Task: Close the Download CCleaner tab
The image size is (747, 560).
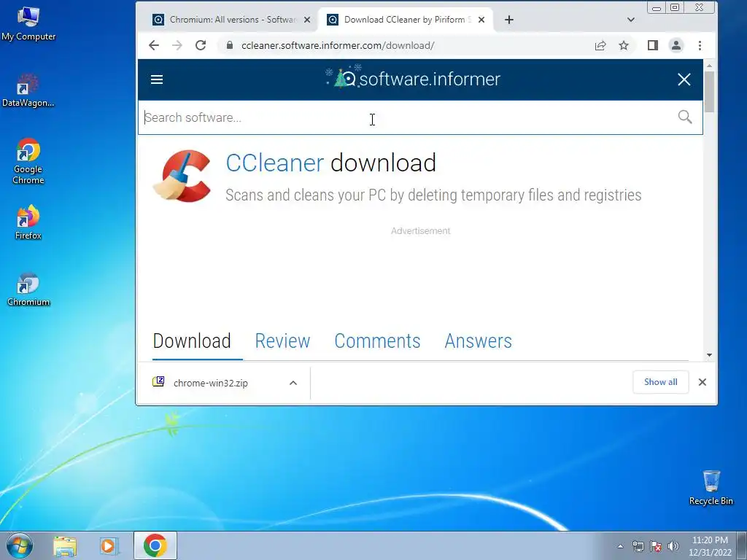Action: click(x=481, y=20)
